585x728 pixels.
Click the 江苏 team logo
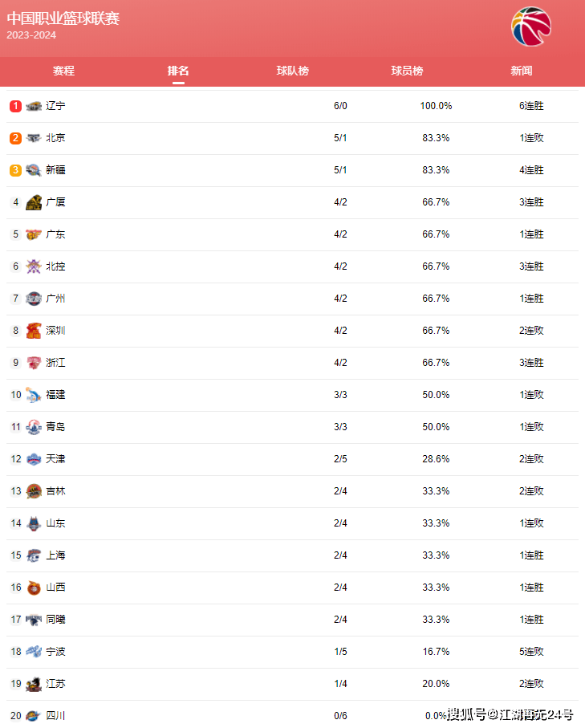coord(34,683)
